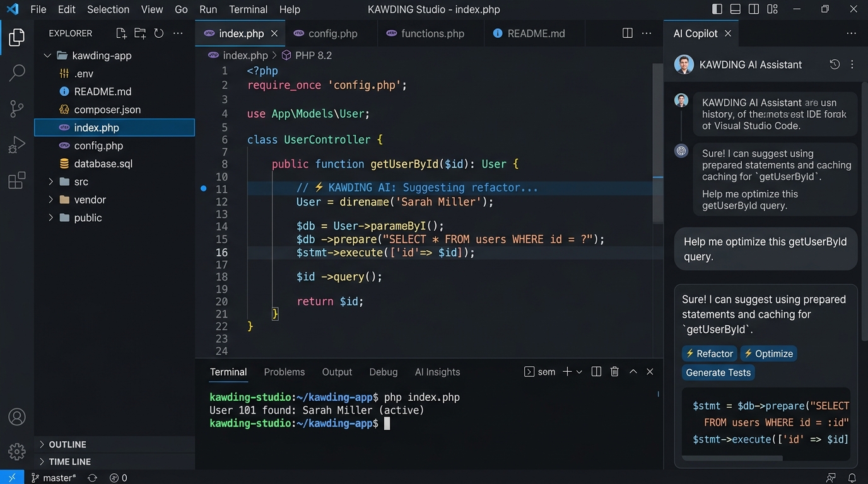Toggle the bottom panel layout

[736, 9]
